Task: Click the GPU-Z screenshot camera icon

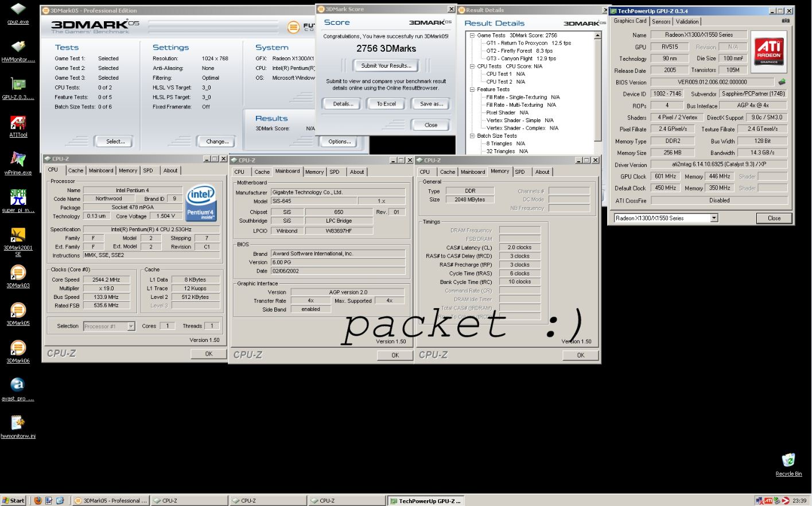Action: (785, 21)
